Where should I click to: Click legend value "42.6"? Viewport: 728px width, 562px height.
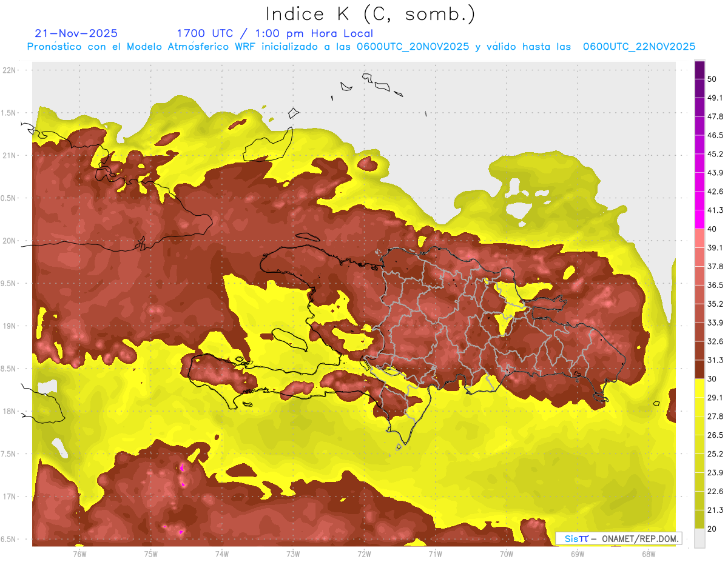(x=715, y=192)
